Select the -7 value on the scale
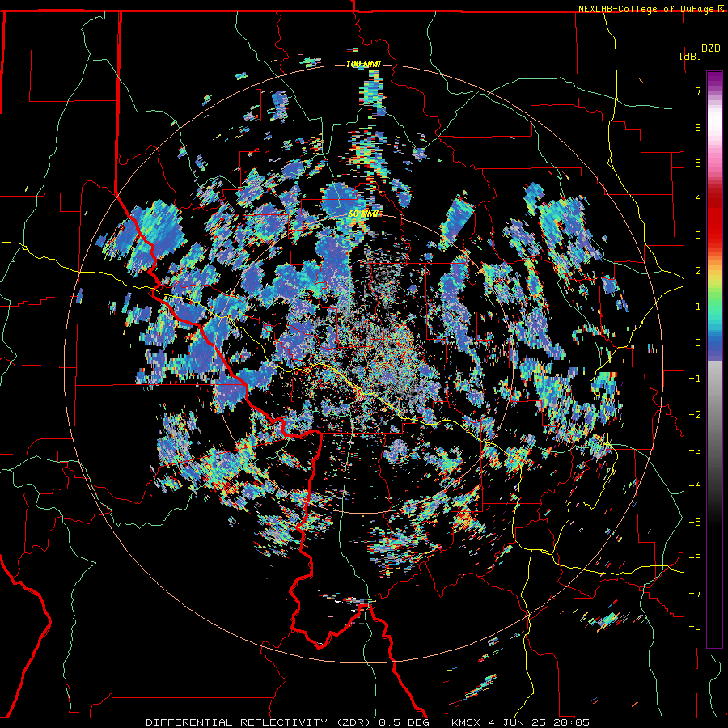Image resolution: width=728 pixels, height=728 pixels. coord(695,594)
